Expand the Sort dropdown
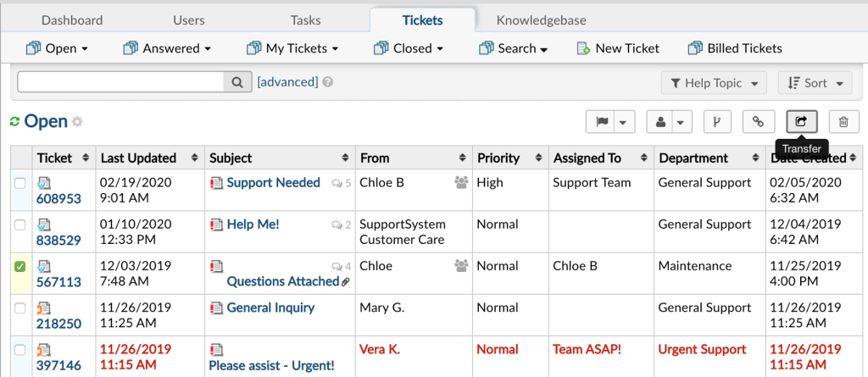Screen dimensions: 868x377 tap(815, 83)
